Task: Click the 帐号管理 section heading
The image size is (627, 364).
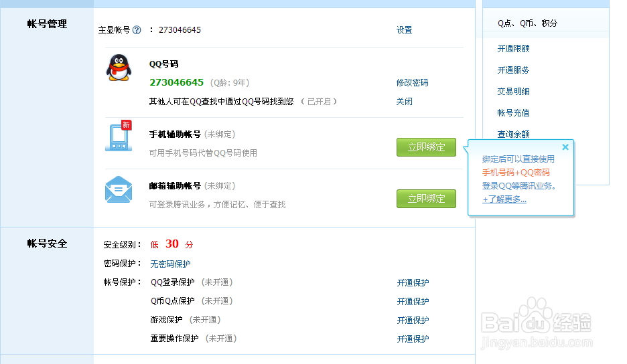Action: tap(47, 24)
